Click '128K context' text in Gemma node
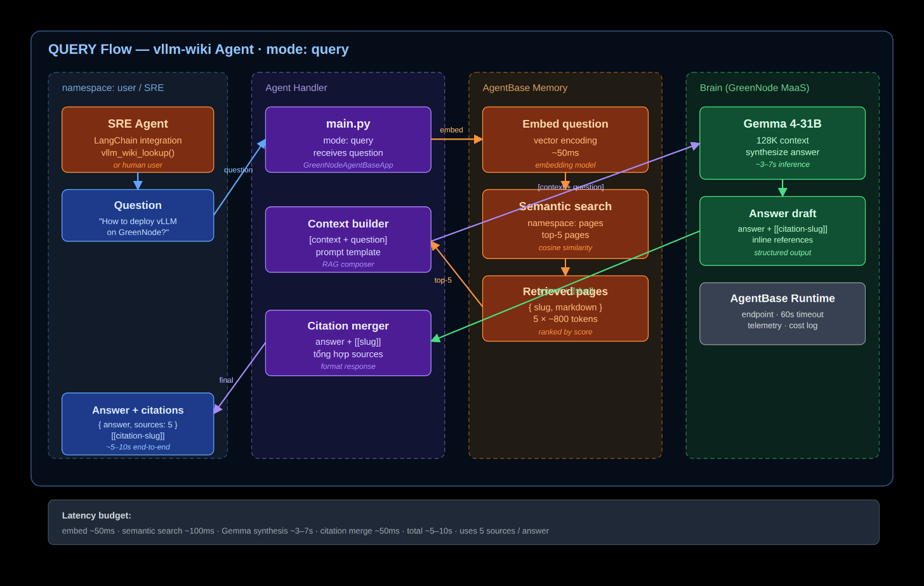Screen dimensions: 924x586 pos(782,140)
